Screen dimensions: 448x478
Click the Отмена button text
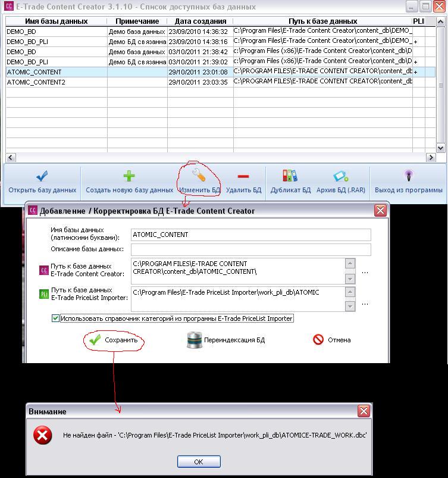pyautogui.click(x=339, y=340)
